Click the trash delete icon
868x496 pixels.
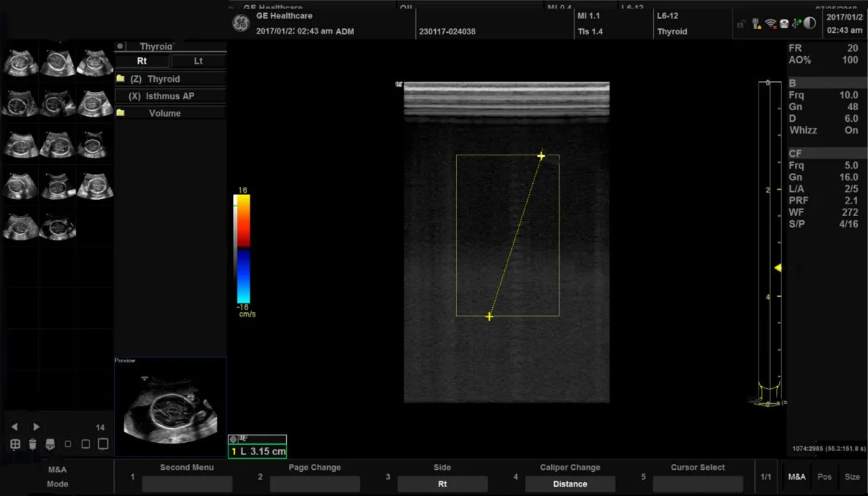(x=32, y=444)
